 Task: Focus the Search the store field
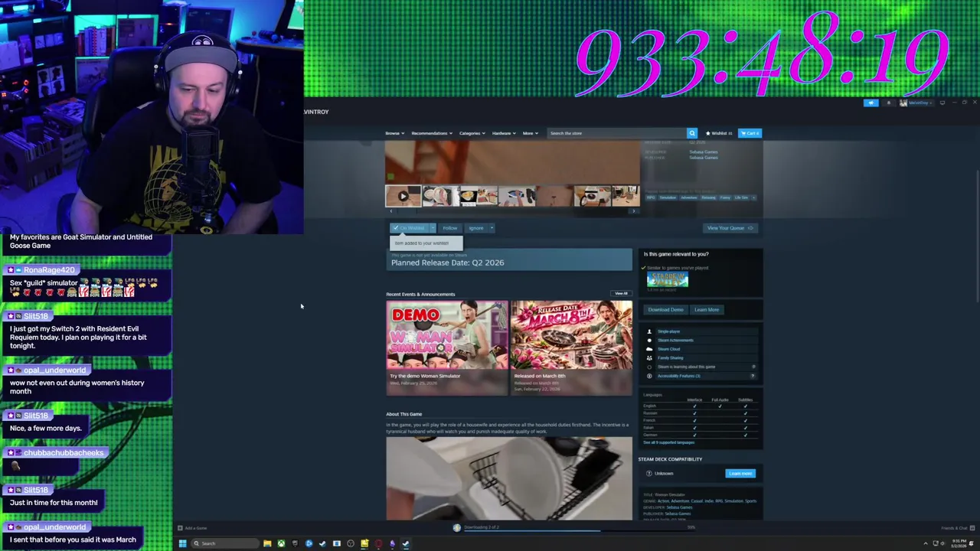point(616,133)
